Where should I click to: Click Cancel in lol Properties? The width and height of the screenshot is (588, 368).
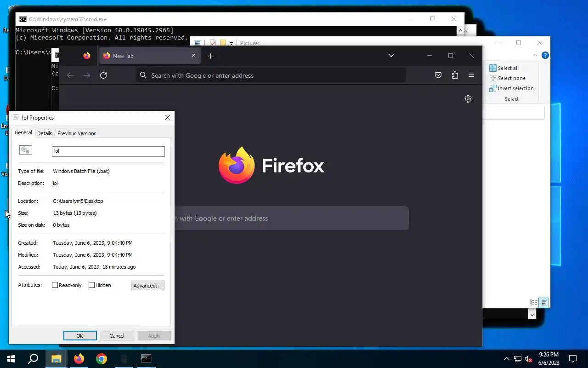tap(117, 336)
